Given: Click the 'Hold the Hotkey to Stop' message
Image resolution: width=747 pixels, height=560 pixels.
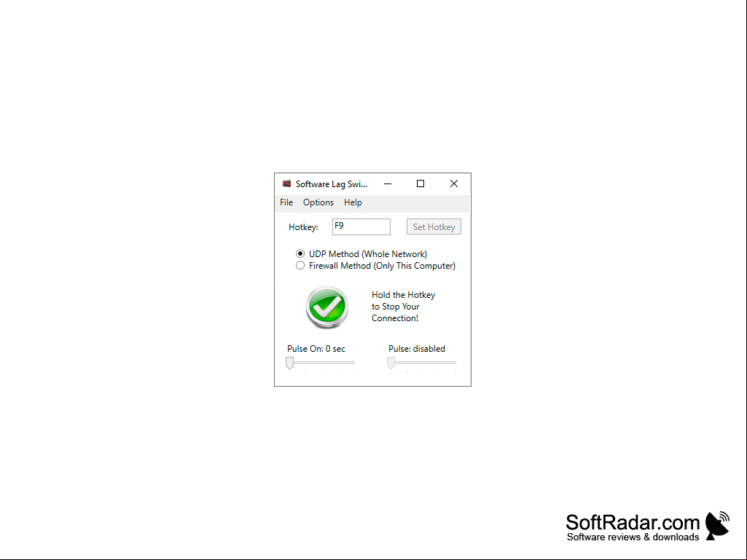Looking at the screenshot, I should 404,307.
